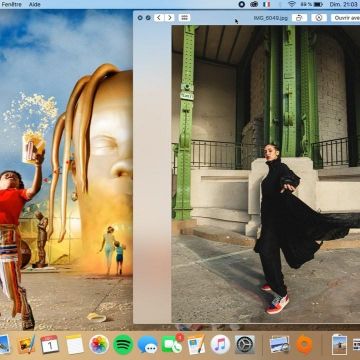Screen dimensions: 360x360
Task: Rotate the image with the rotate button
Action: 299,18
